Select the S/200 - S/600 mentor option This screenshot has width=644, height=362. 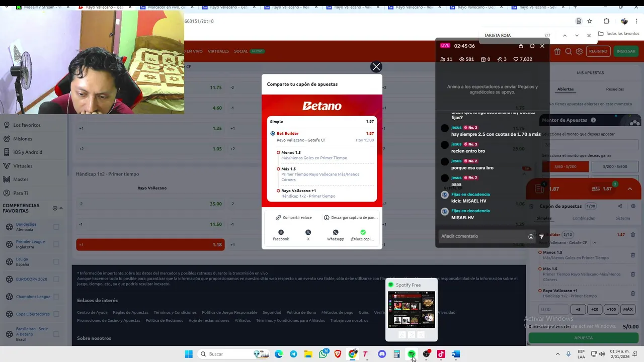[x=615, y=166]
